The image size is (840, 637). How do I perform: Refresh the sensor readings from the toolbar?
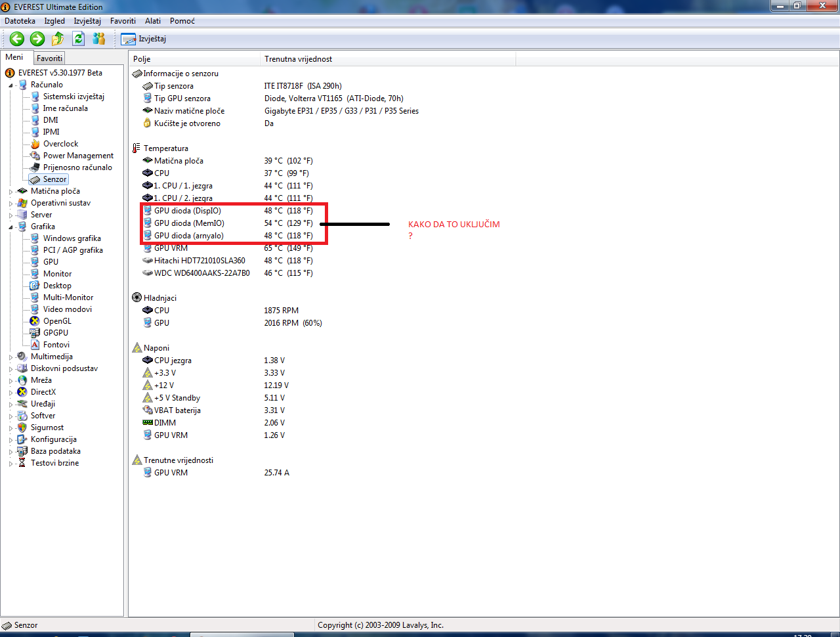[79, 39]
